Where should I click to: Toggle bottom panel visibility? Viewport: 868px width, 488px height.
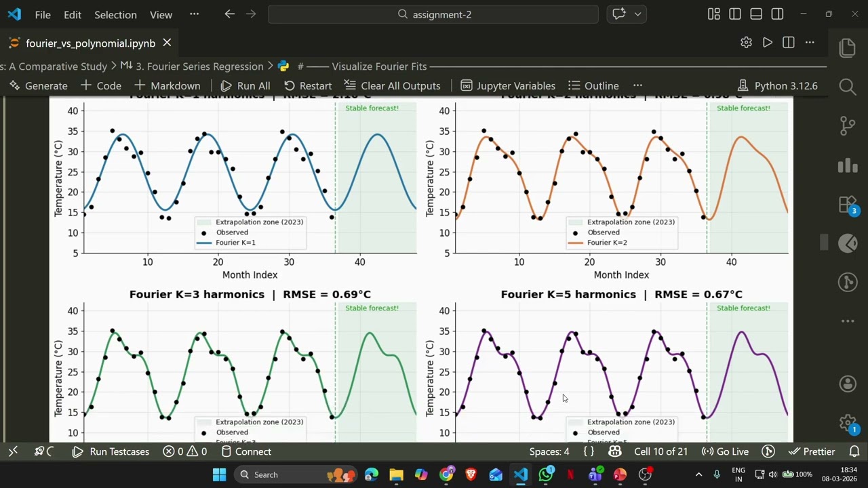click(x=756, y=14)
